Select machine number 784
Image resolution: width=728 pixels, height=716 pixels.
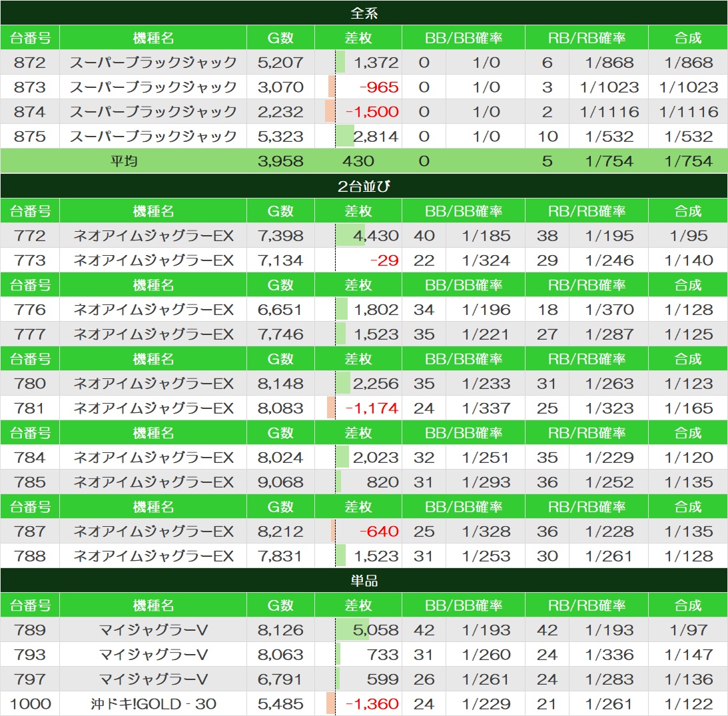point(30,457)
